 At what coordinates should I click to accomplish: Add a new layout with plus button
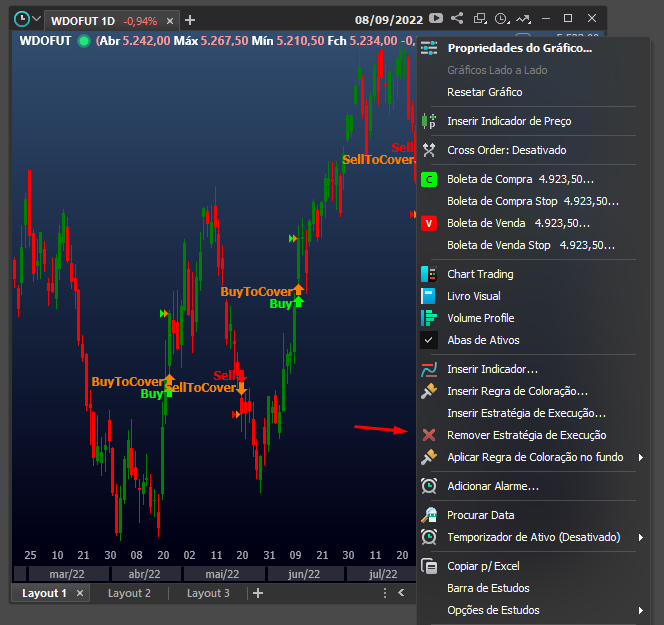[x=258, y=593]
